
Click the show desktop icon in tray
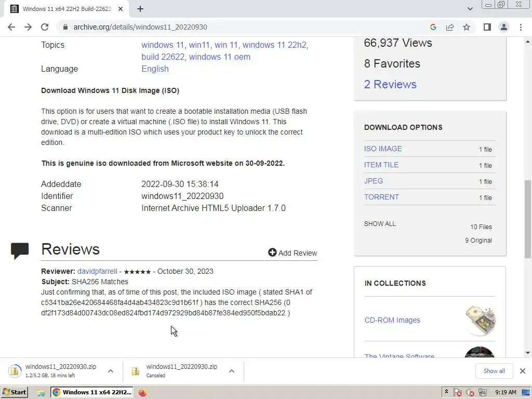(x=526, y=393)
